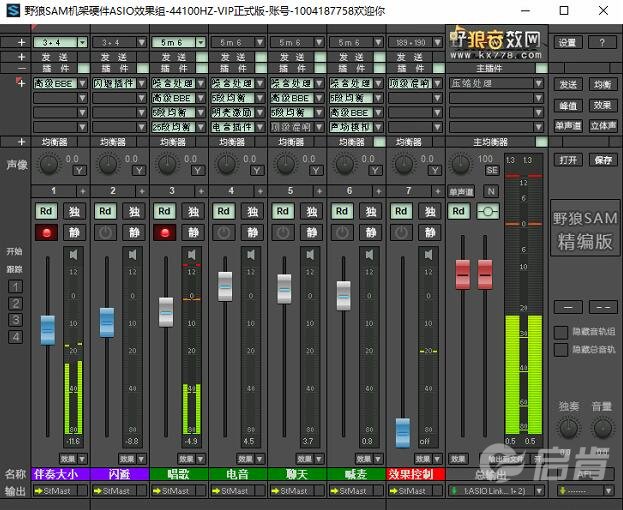
Task: Open the ASIO Link output dropdown
Action: point(540,491)
